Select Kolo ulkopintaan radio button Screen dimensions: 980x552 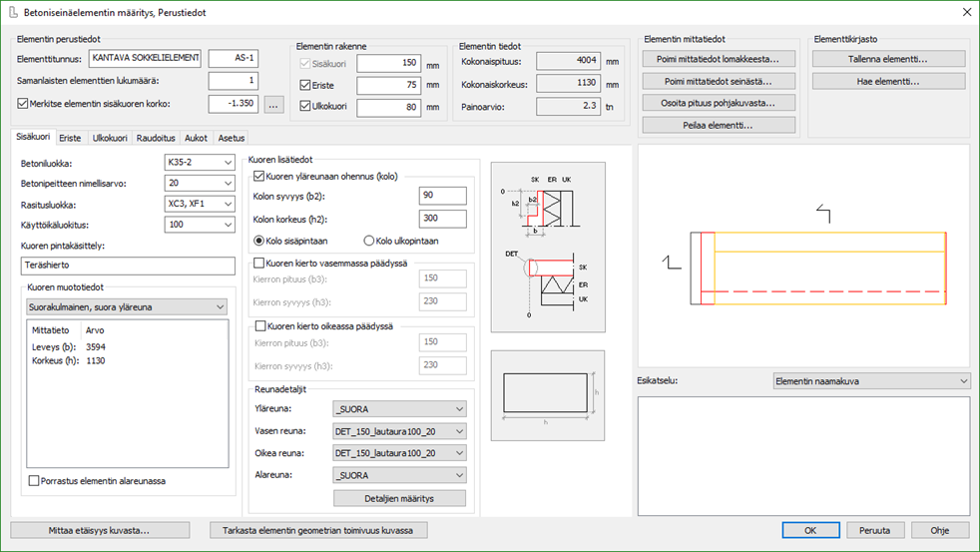tap(370, 241)
